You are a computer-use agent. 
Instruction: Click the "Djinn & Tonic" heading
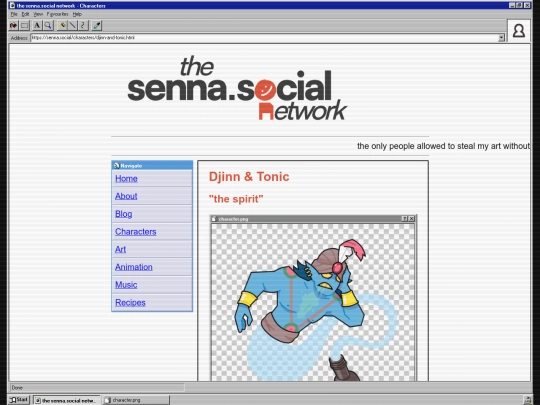[249, 177]
